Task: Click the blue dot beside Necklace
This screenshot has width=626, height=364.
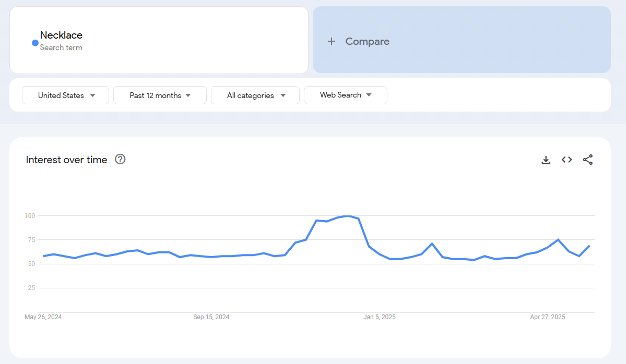Action: tap(35, 43)
